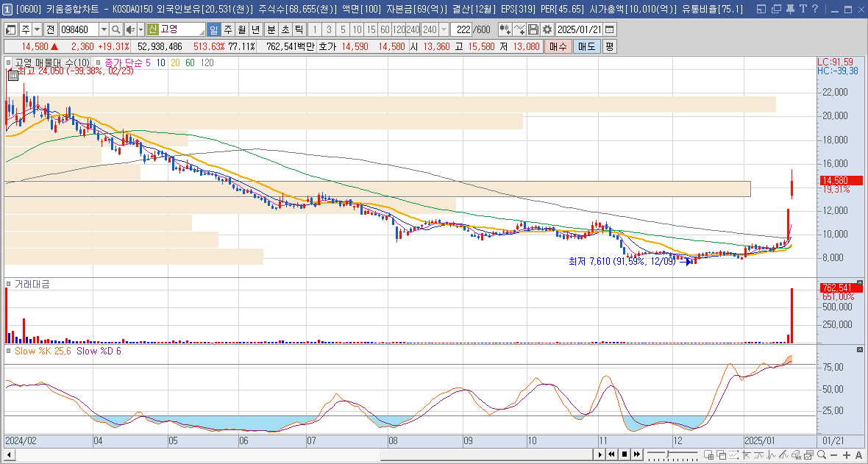Viewport: 868px width, 464px height.
Task: Click the 222 candle count input field
Action: coord(460,29)
